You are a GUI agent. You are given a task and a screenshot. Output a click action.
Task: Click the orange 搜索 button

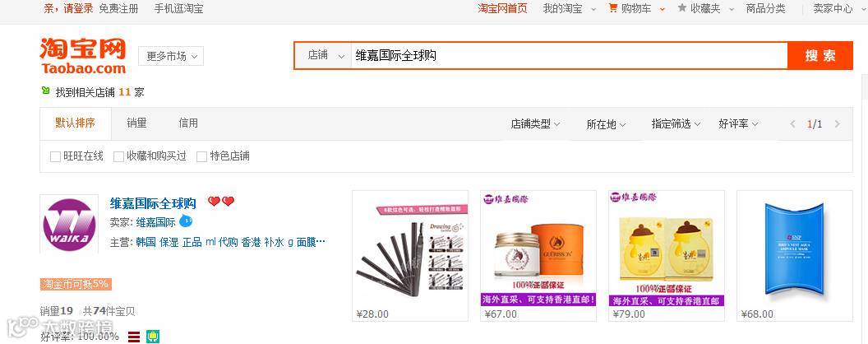(x=820, y=55)
